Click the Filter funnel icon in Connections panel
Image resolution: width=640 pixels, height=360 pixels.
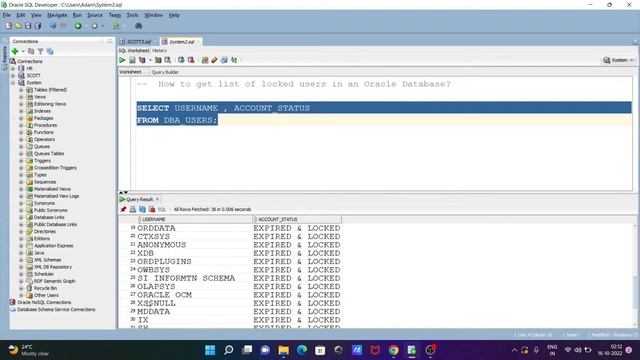tap(40, 51)
